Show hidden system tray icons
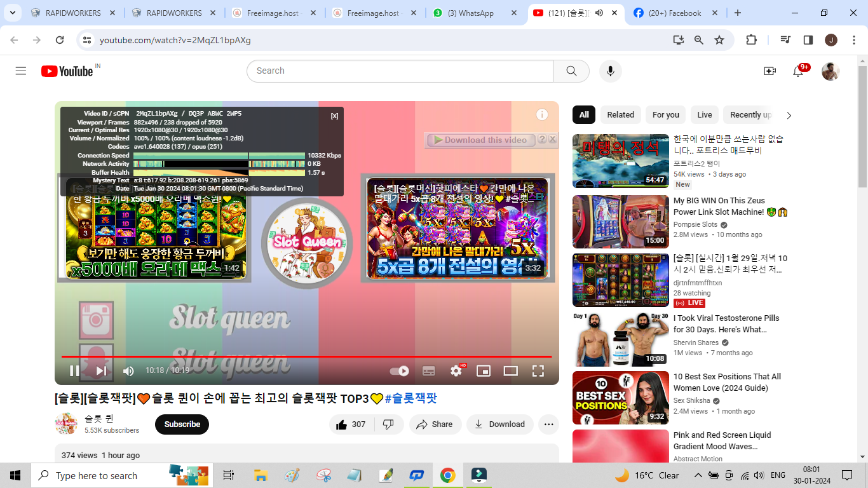The image size is (868, 488). point(698,475)
